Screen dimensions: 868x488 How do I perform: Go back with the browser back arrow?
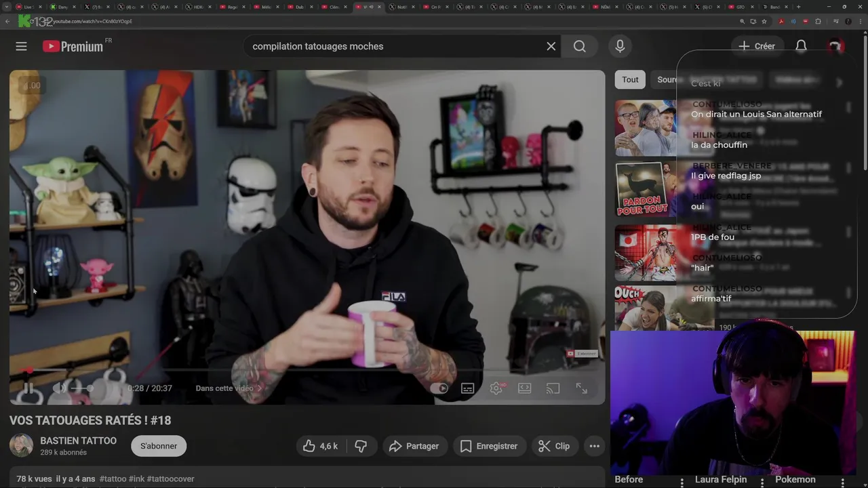7,21
